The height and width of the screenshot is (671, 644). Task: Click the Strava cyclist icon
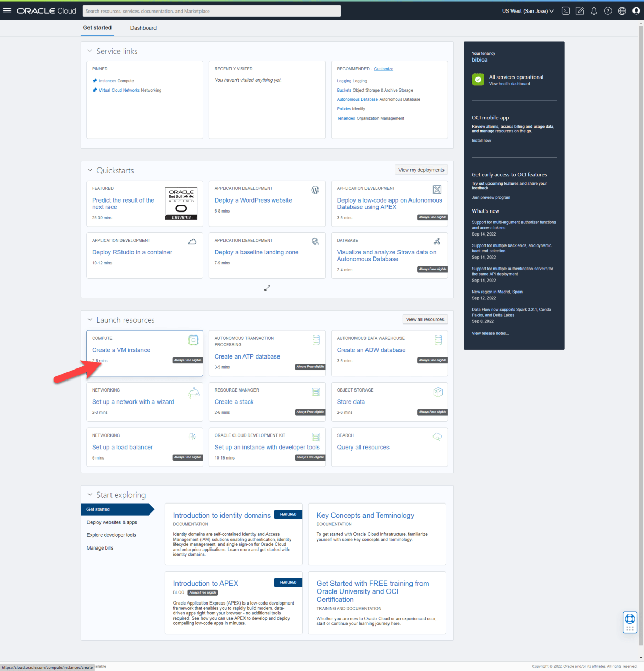click(x=437, y=241)
